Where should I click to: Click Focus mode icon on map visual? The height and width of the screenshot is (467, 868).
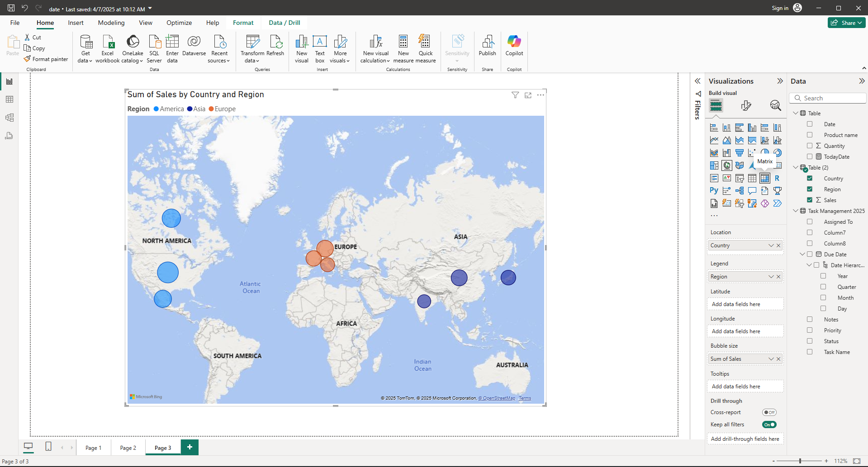point(528,95)
